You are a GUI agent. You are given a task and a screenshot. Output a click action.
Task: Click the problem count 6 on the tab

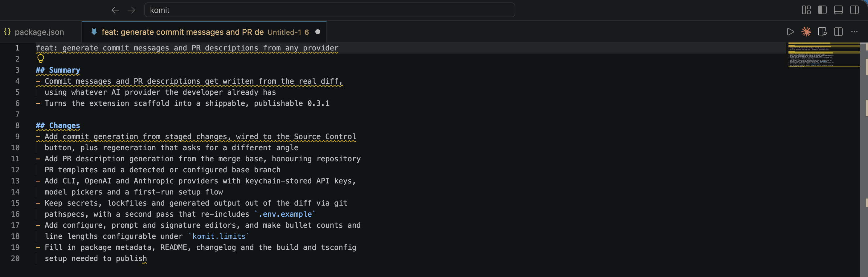[307, 32]
